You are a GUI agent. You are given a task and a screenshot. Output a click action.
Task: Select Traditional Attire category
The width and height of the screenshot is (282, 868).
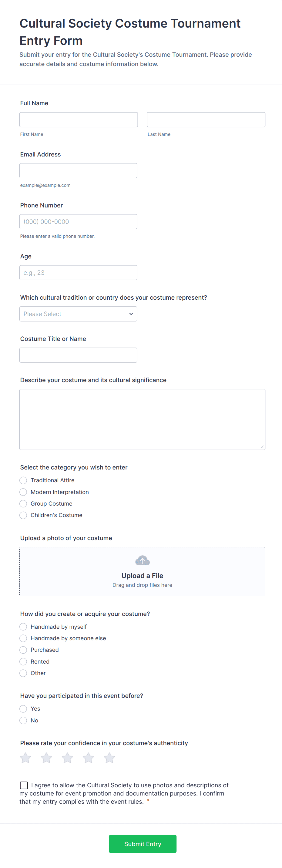point(23,480)
